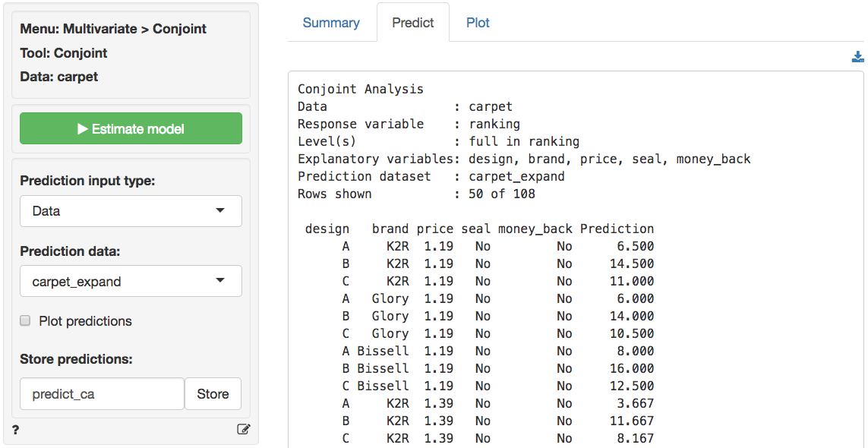The image size is (868, 448).
Task: Click the Store button
Action: coord(213,394)
